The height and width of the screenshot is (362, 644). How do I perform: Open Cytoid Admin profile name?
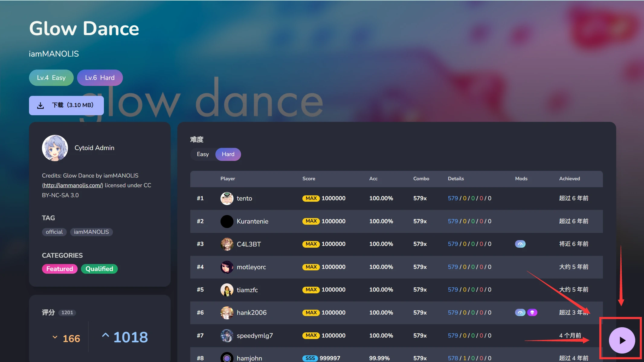pos(95,148)
